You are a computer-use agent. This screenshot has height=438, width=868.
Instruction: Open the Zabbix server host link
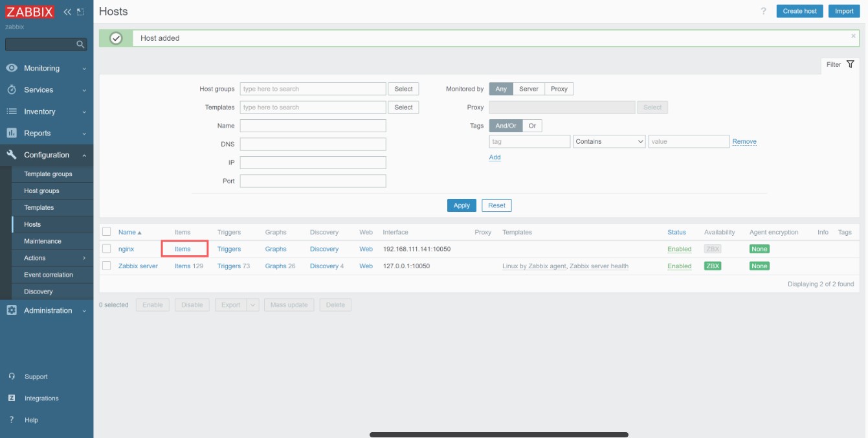[138, 266]
